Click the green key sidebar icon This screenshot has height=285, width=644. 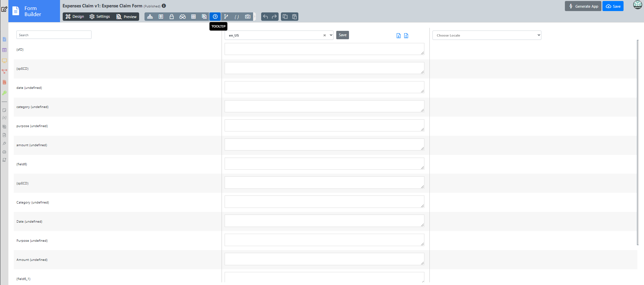pyautogui.click(x=4, y=93)
